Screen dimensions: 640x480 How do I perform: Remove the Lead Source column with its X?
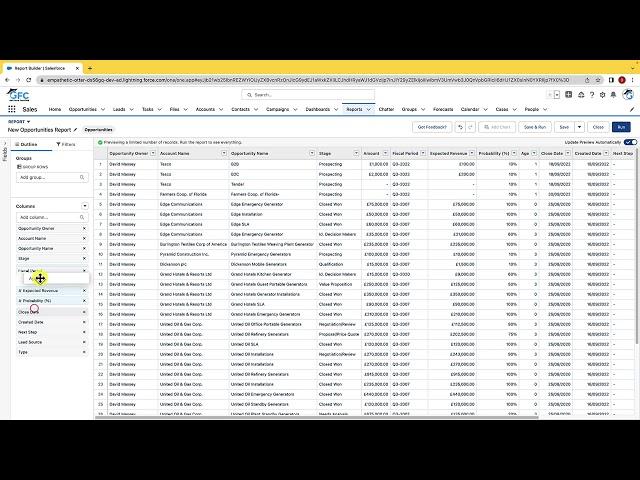(84, 342)
